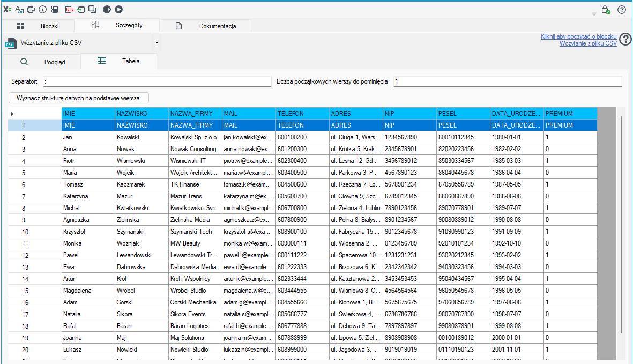The image size is (633, 364).
Task: Click the PESEL cell '91090990123'
Action: tap(464, 232)
